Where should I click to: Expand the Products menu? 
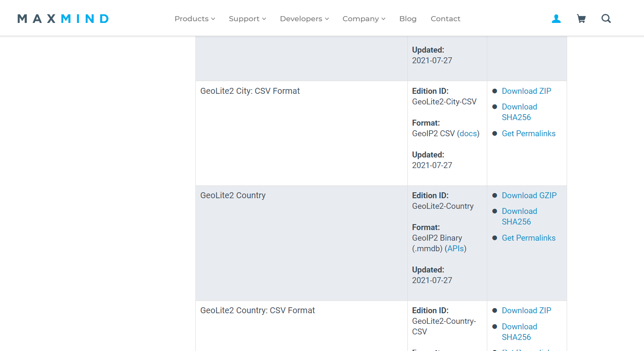[195, 19]
